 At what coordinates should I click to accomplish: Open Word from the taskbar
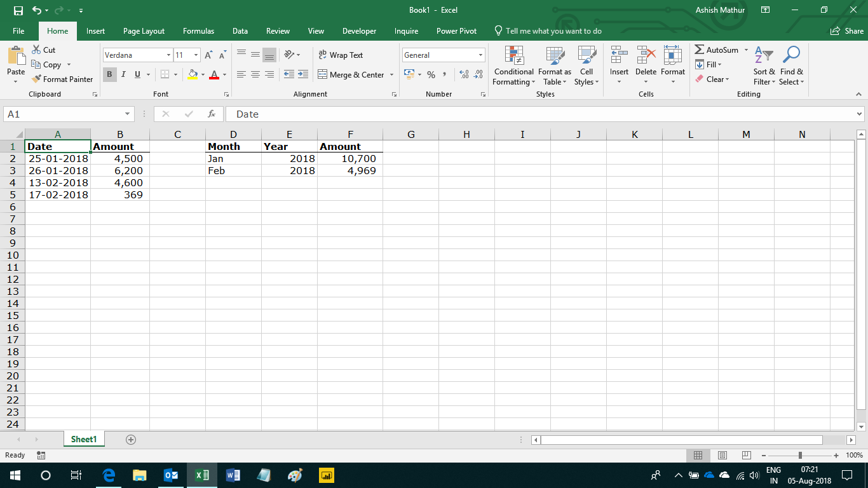click(233, 475)
